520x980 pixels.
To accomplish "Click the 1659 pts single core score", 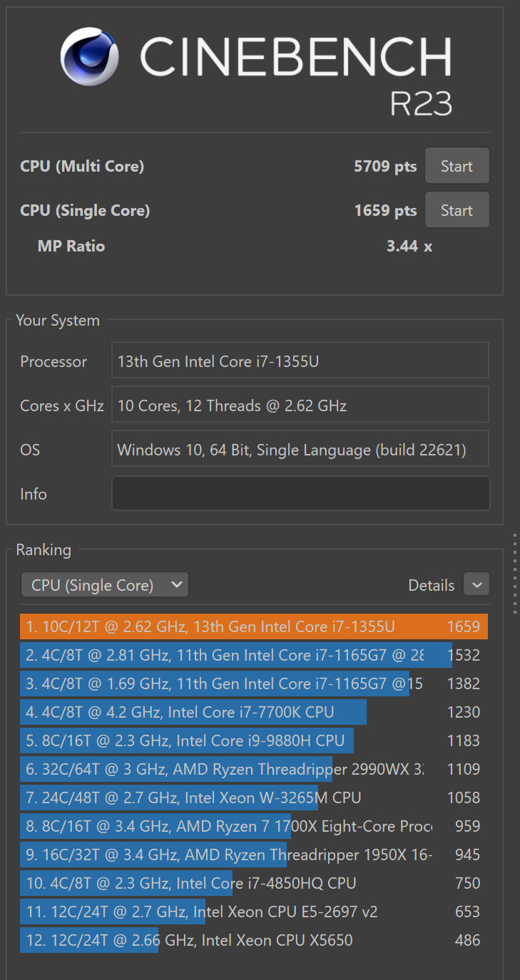I will 385,210.
